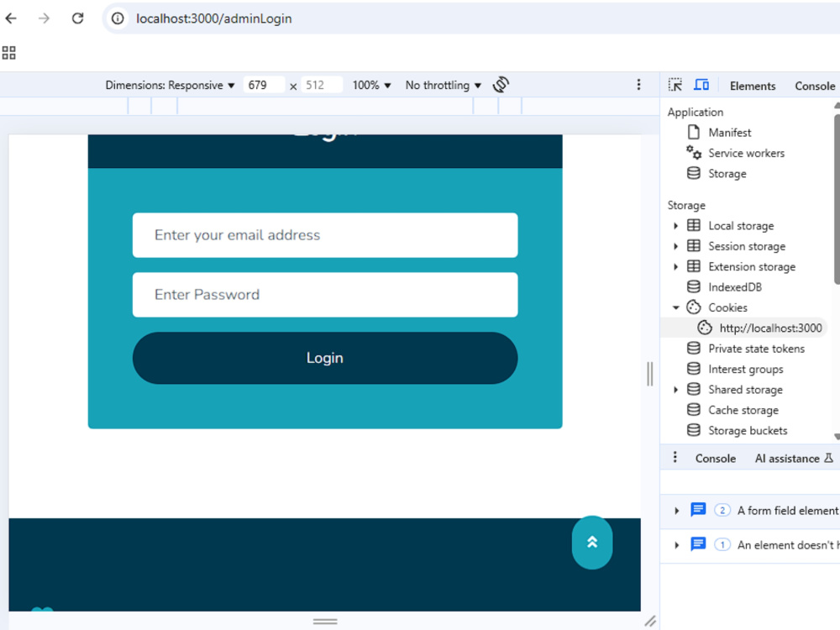This screenshot has width=840, height=630.
Task: Expand the 'A form field element' issue
Action: [x=676, y=511]
